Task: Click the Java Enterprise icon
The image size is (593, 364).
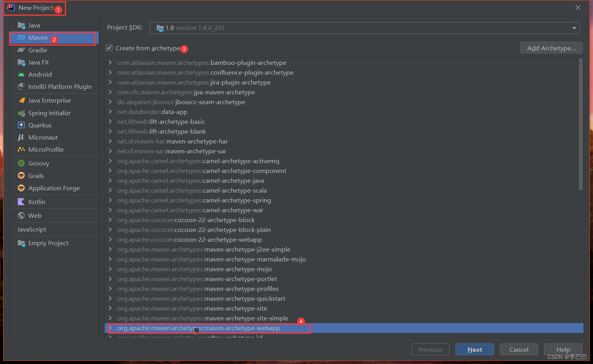Action: [21, 100]
